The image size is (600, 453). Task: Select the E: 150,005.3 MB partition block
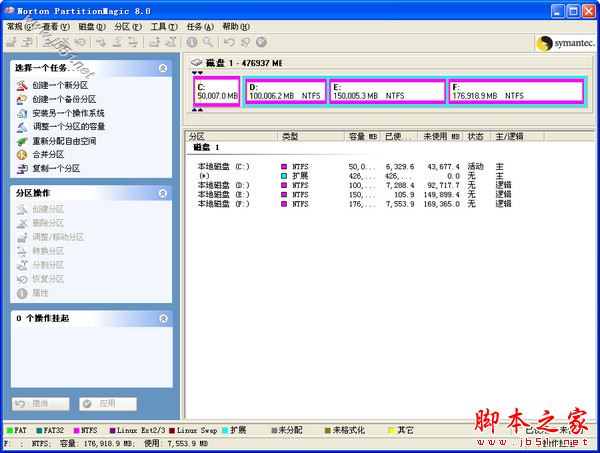(387, 91)
